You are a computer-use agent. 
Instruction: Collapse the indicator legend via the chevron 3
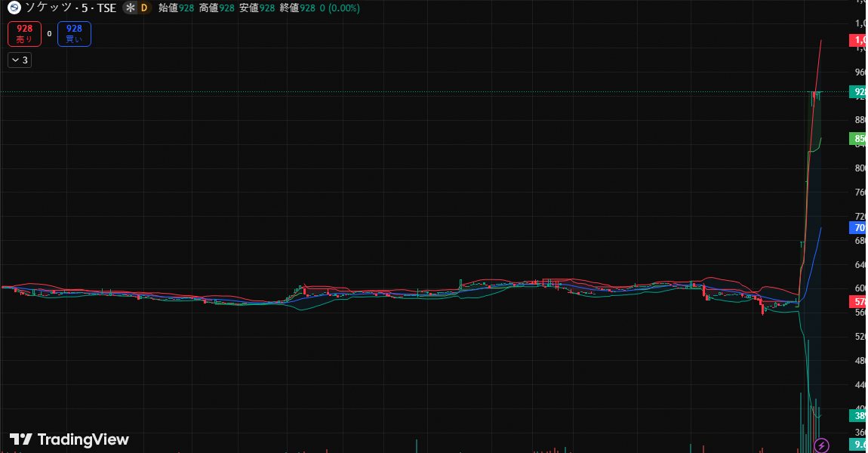[x=19, y=59]
